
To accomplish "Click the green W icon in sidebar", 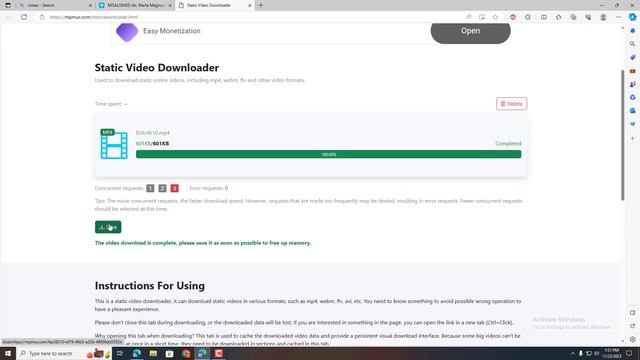I will (x=632, y=124).
